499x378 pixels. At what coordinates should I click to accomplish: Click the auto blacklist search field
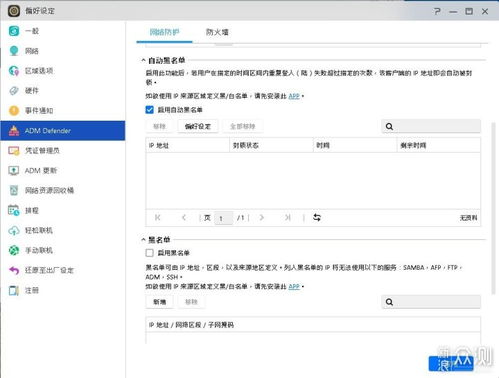point(431,126)
